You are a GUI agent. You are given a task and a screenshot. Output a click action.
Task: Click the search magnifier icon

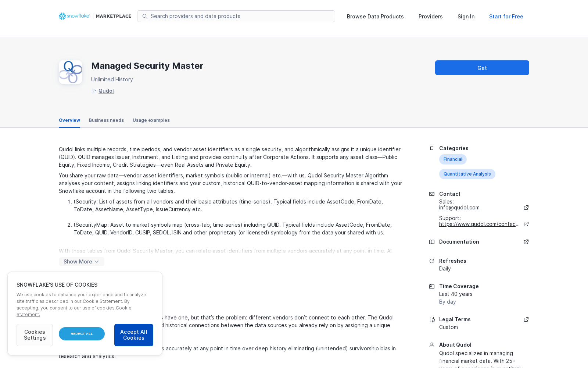[145, 16]
